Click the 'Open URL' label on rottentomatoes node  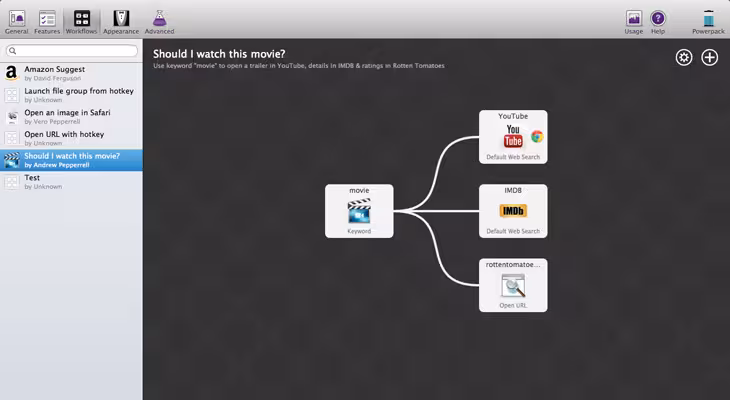513,305
